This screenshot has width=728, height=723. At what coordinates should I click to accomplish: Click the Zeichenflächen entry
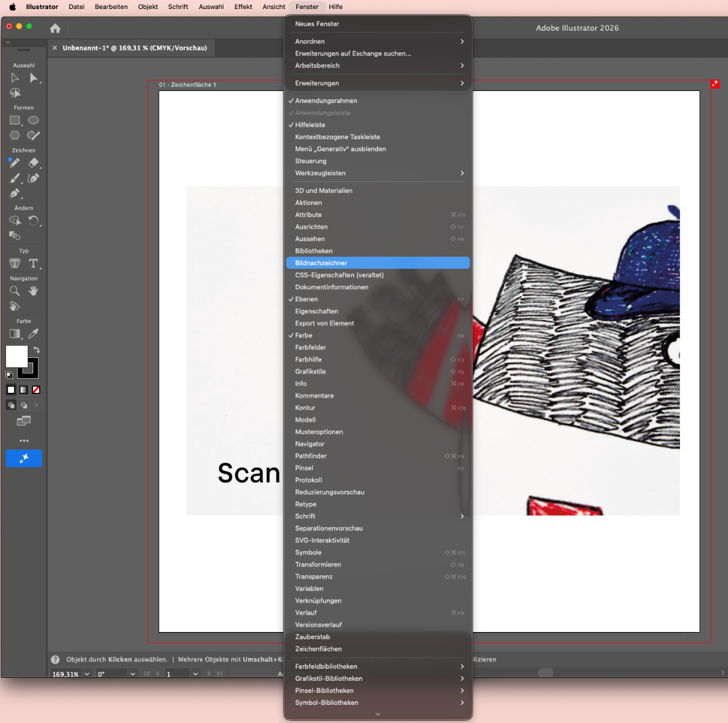point(378,649)
